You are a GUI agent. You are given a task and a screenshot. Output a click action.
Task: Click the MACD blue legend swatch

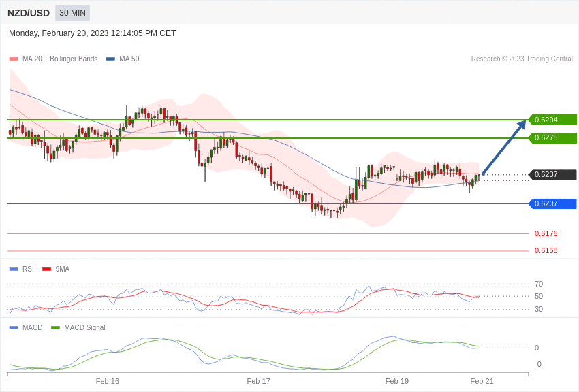(x=14, y=327)
